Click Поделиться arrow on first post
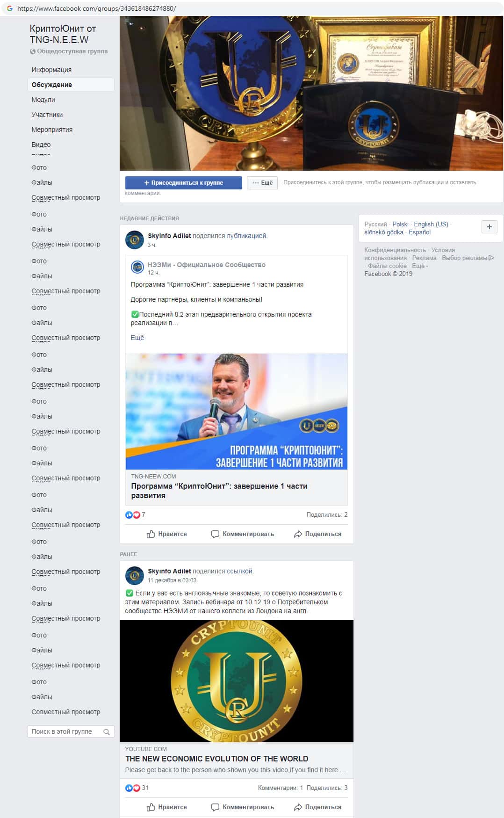 click(x=317, y=534)
